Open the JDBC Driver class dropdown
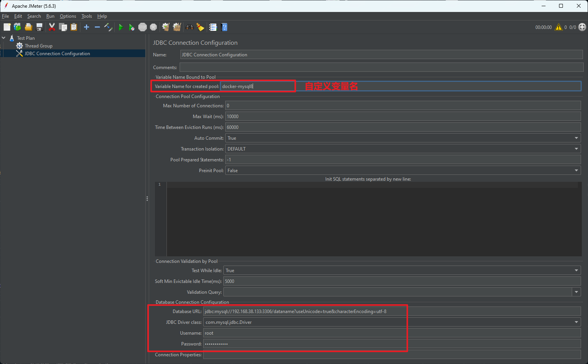Screen dimensions: 588x364 pyautogui.click(x=392, y=322)
